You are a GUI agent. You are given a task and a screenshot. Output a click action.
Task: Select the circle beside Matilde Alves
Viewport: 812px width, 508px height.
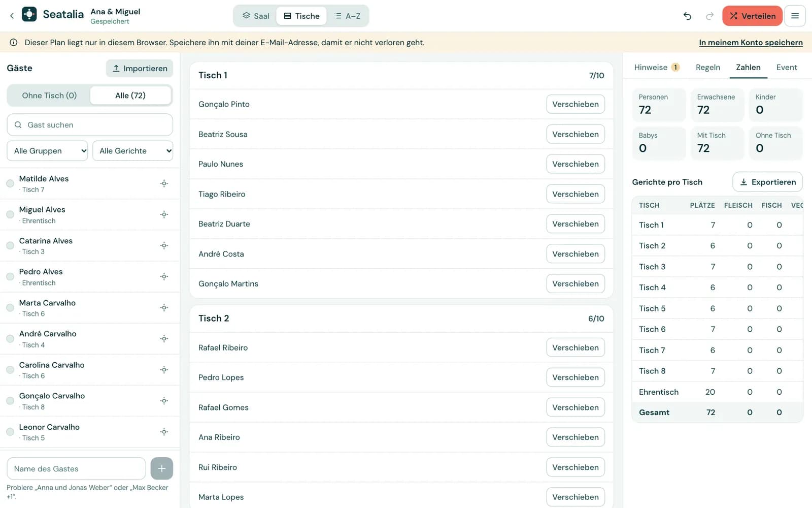10,183
